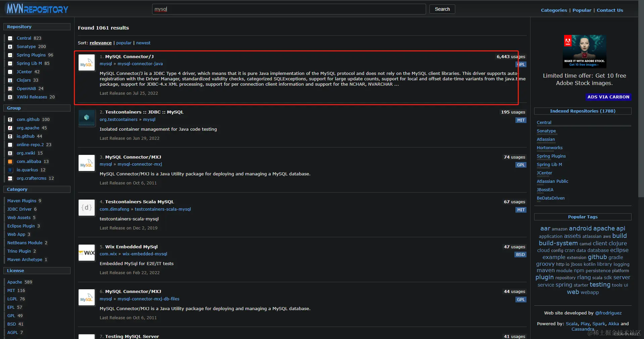This screenshot has width=644, height=339.
Task: Click the io.github group icon
Action: (10, 136)
